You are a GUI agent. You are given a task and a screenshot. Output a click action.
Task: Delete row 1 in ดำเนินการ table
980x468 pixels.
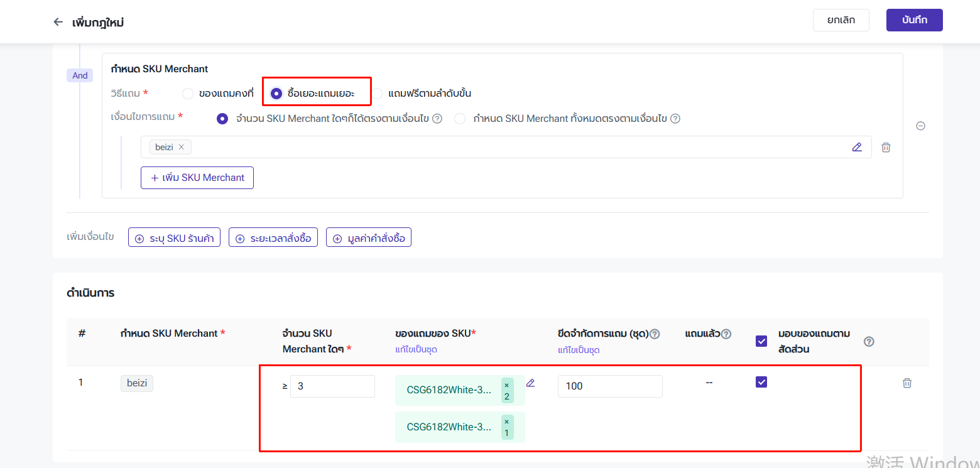(906, 383)
